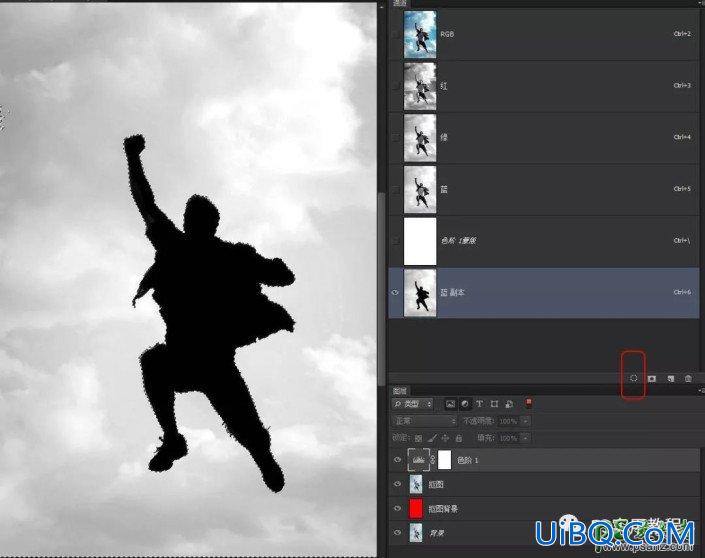This screenshot has height=558, width=705.
Task: Open blend mode dropdown 正常
Action: coord(424,421)
